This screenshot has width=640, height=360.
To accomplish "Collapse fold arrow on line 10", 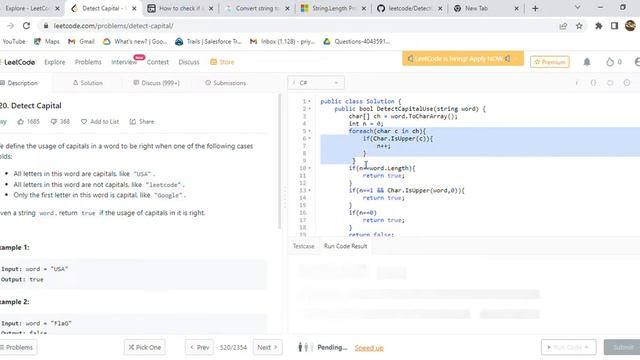I will tap(309, 168).
